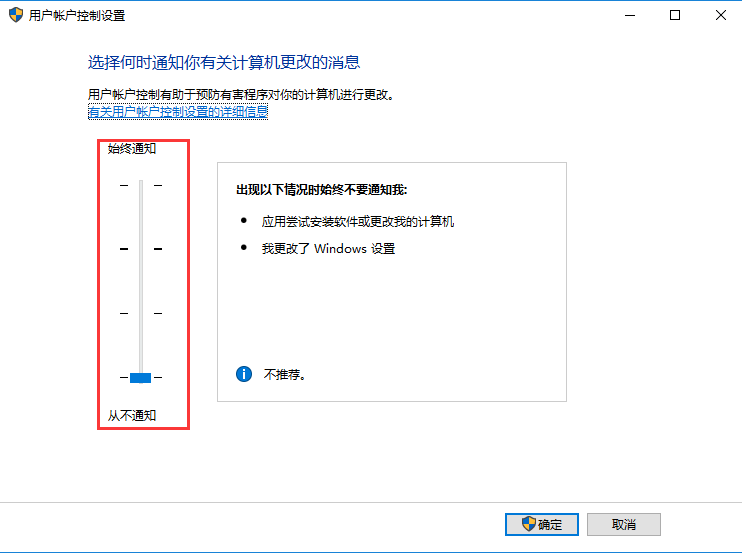The image size is (742, 553).
Task: Click the 从不通知 label below slider
Action: coord(132,415)
